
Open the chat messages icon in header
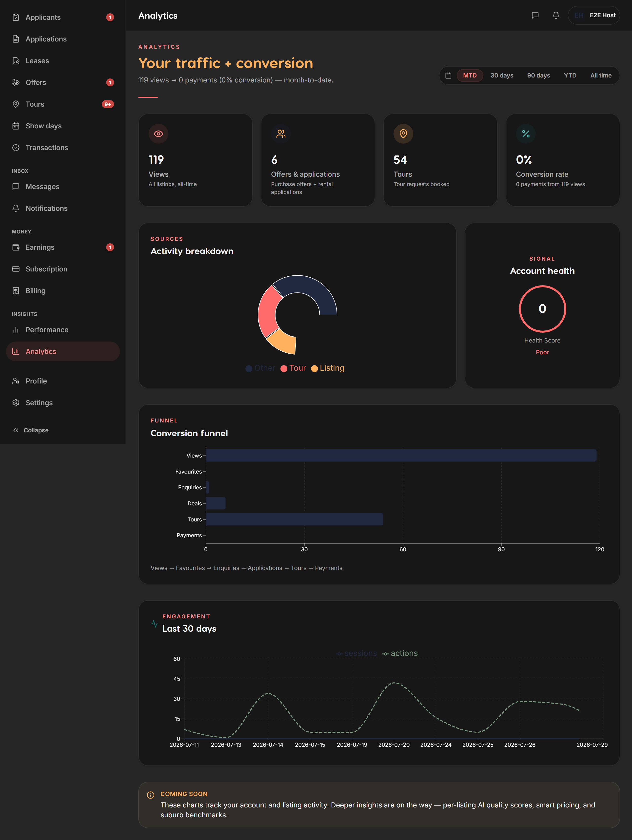(535, 15)
